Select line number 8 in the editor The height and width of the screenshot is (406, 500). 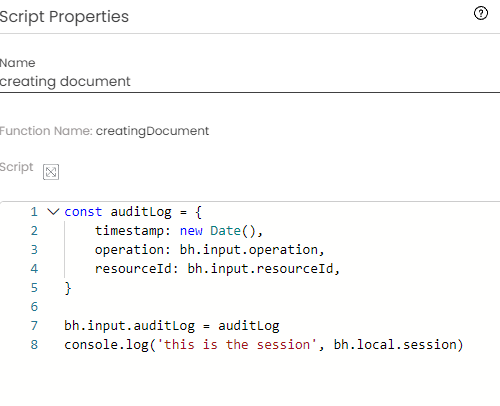click(x=34, y=345)
